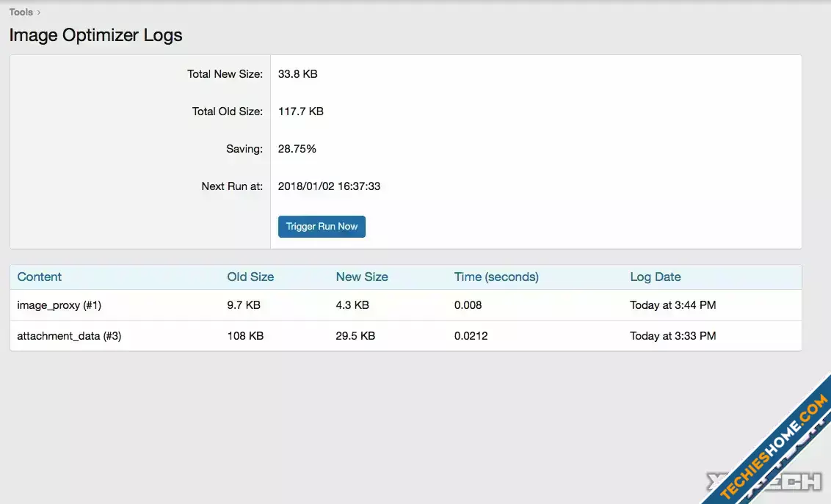Click the Today at 3:44 PM timestamp
The height and width of the screenshot is (504, 831).
point(672,304)
